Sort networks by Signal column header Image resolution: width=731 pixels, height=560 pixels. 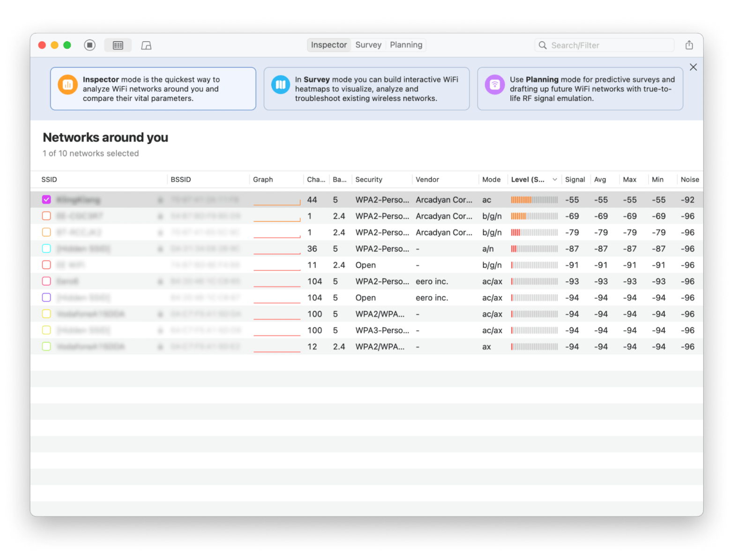[575, 180]
